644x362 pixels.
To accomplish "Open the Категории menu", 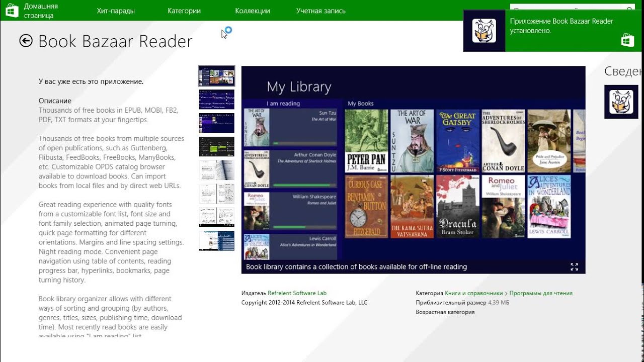I will pyautogui.click(x=184, y=11).
